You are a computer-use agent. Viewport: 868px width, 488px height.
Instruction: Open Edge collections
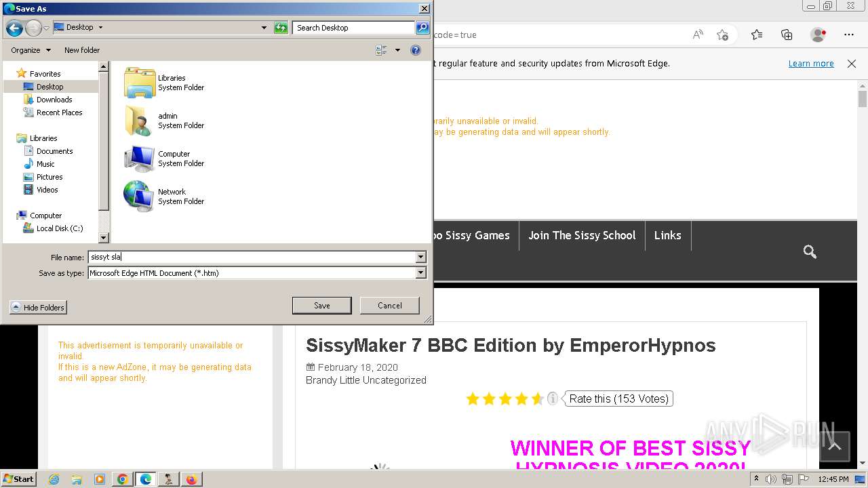click(787, 35)
